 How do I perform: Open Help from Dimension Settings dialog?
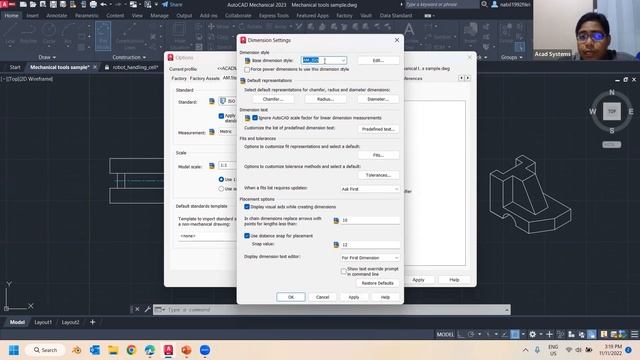pos(385,297)
